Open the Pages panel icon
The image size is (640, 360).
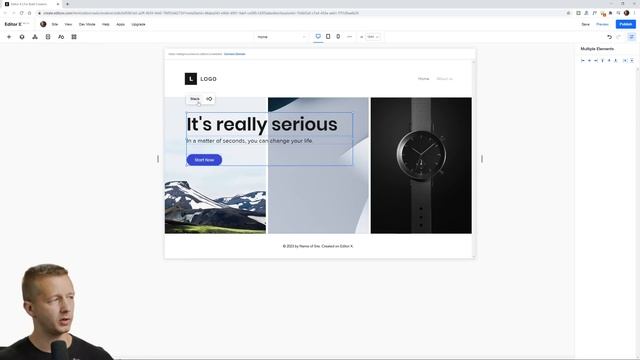pyautogui.click(x=48, y=37)
